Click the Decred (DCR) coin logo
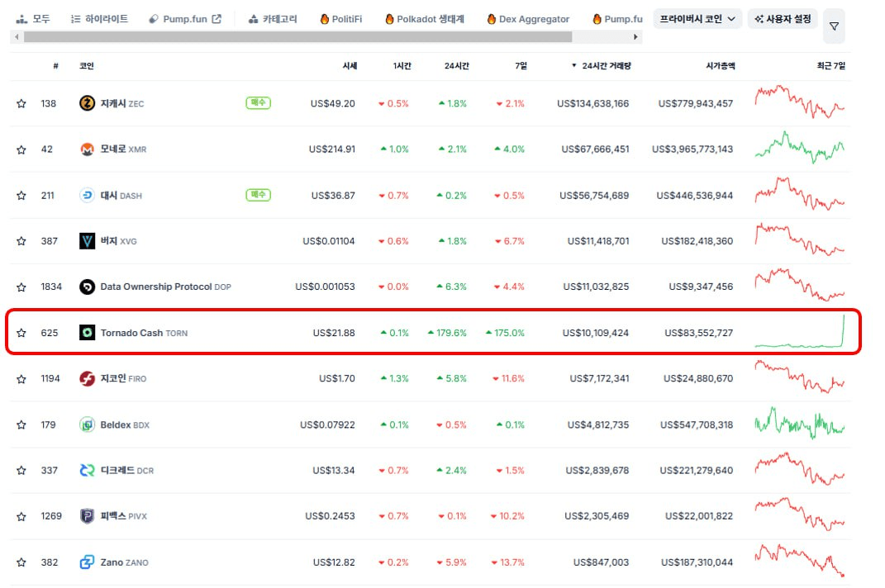This screenshot has width=885, height=588. 87,470
